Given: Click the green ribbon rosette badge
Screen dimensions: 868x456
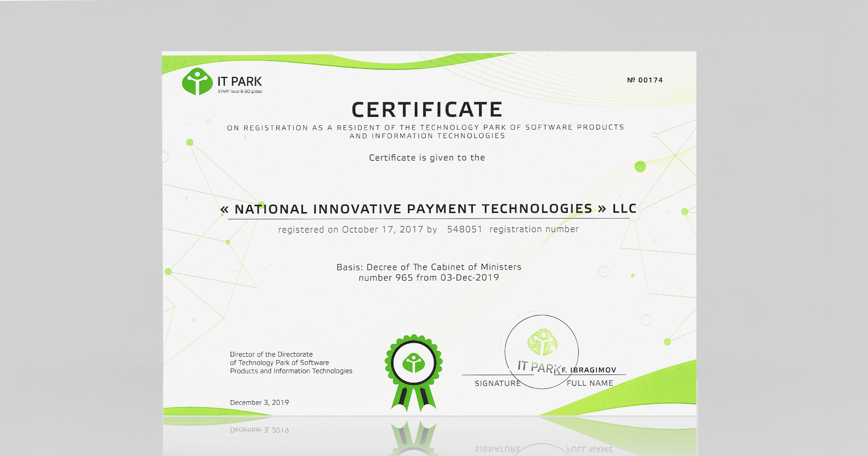Looking at the screenshot, I should [x=414, y=373].
